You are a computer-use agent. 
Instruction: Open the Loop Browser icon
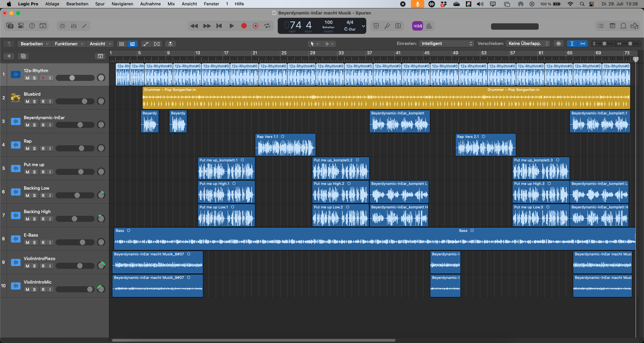coord(623,26)
